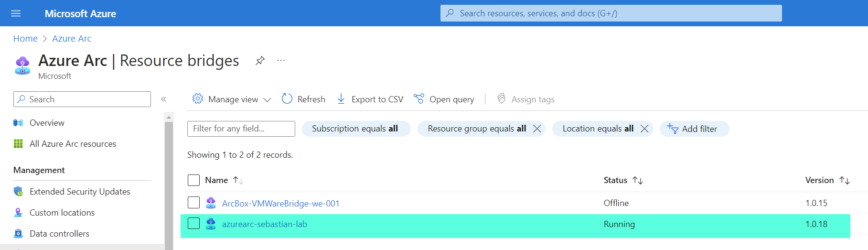
Task: Toggle the select-all checkbox in header
Action: click(x=193, y=180)
